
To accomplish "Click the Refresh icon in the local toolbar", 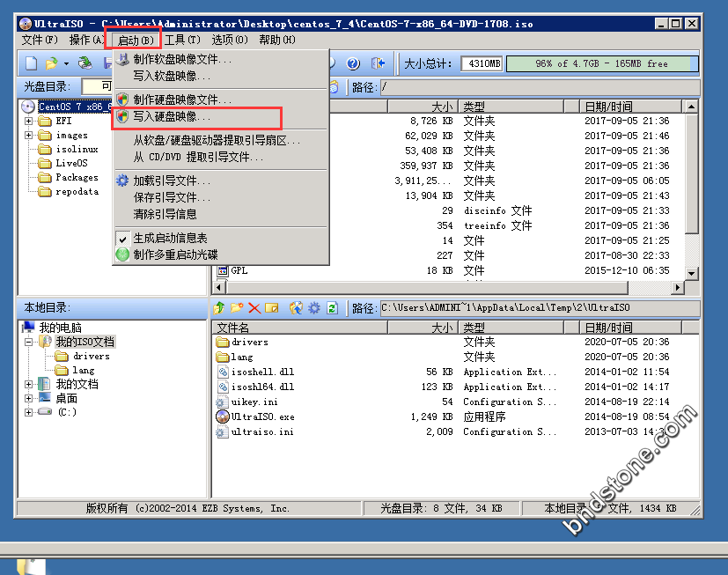I will tap(332, 308).
